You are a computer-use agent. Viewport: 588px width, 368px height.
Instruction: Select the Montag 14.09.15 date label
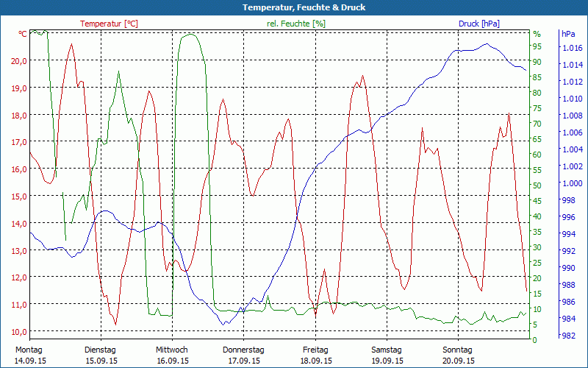pos(29,355)
